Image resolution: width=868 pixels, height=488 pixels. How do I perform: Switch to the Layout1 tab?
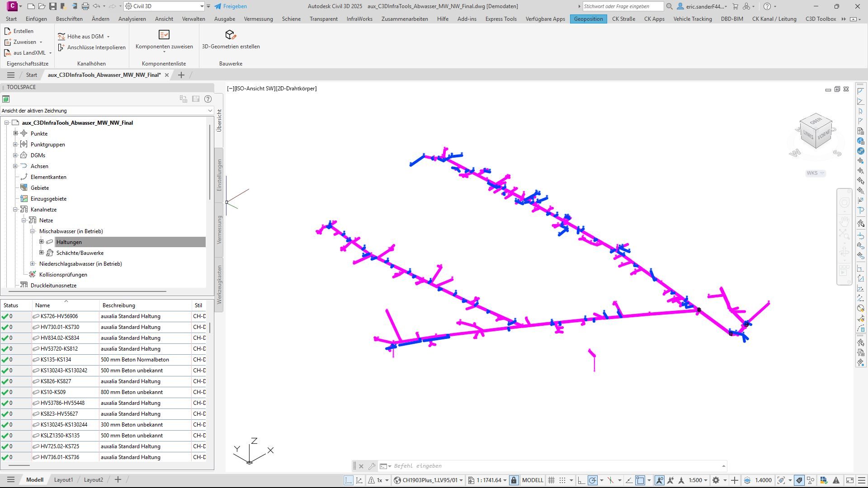click(63, 480)
